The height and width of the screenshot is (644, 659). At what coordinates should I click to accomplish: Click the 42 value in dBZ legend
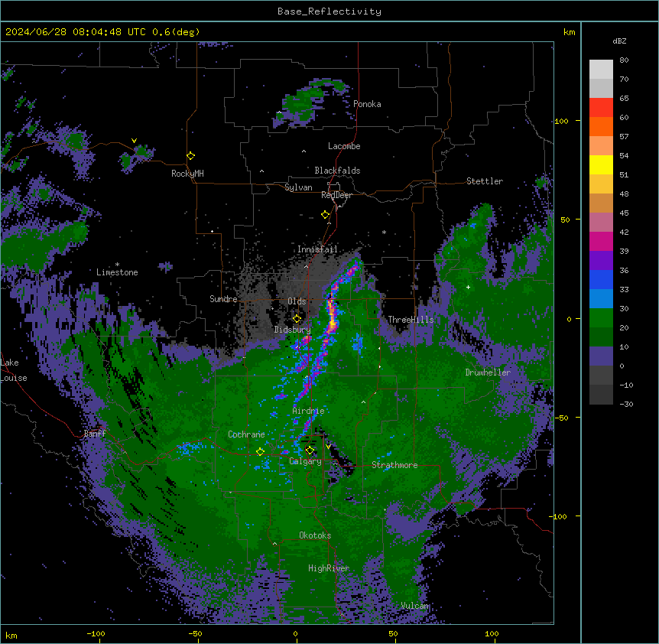(624, 232)
